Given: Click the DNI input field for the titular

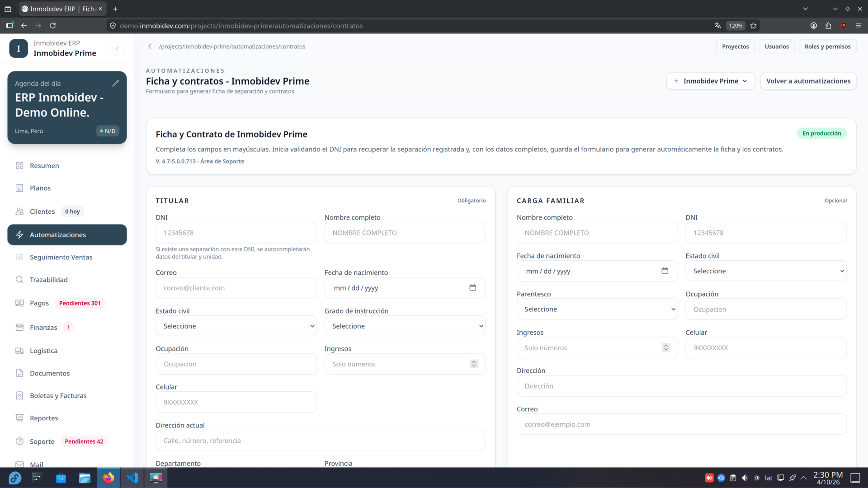Looking at the screenshot, I should (x=236, y=232).
